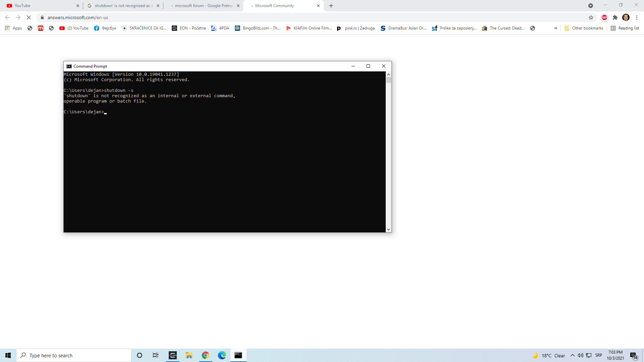The image size is (644, 362).
Task: Open the Apps shortcut in bookmarks bar
Action: pyautogui.click(x=13, y=28)
